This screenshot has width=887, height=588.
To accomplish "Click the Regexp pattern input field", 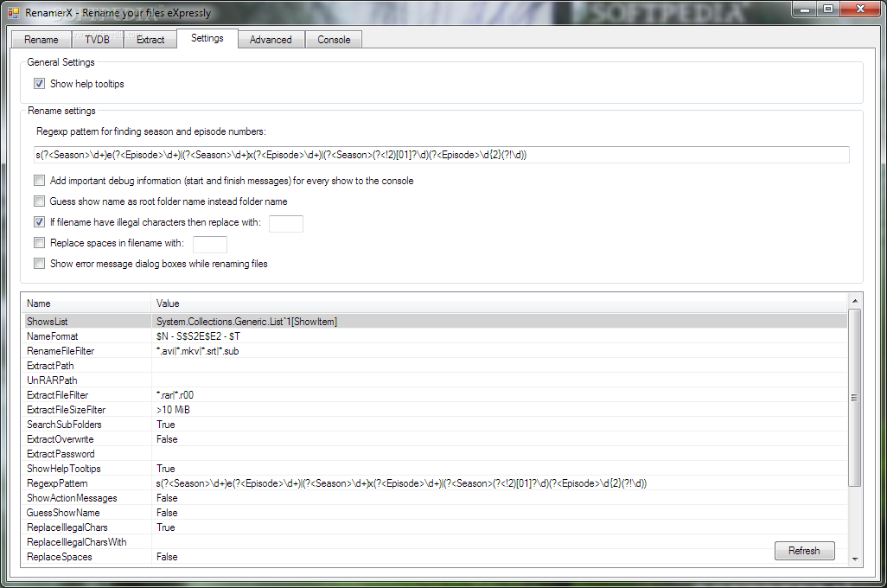I will [x=441, y=155].
